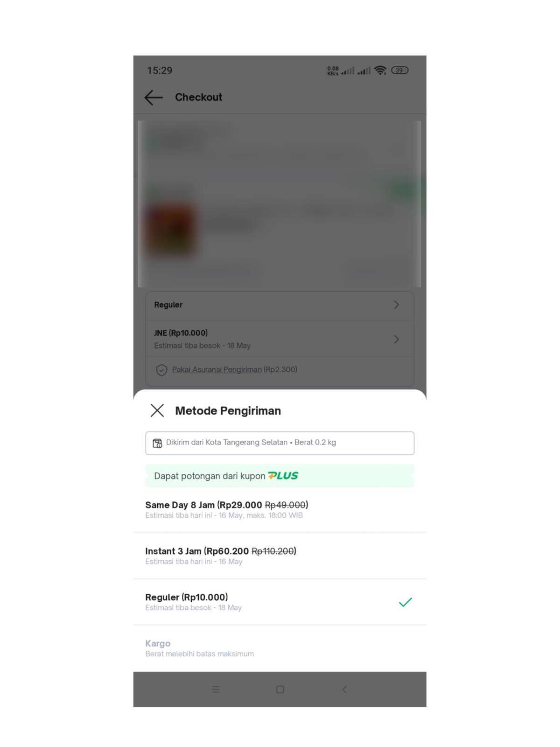Image resolution: width=560 pixels, height=747 pixels.
Task: Tap the green checkmark on Reguler
Action: (406, 602)
